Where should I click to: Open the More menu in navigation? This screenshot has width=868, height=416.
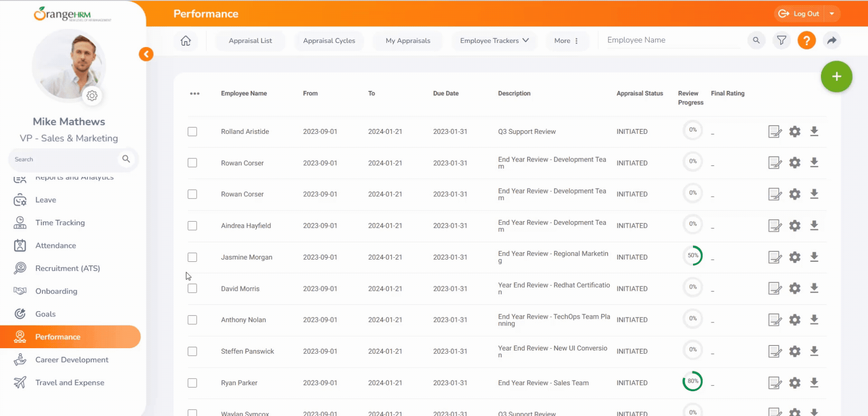pos(566,41)
